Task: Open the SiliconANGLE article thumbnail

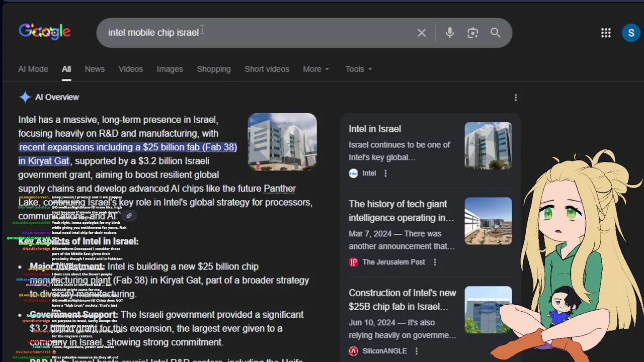Action: pyautogui.click(x=488, y=310)
